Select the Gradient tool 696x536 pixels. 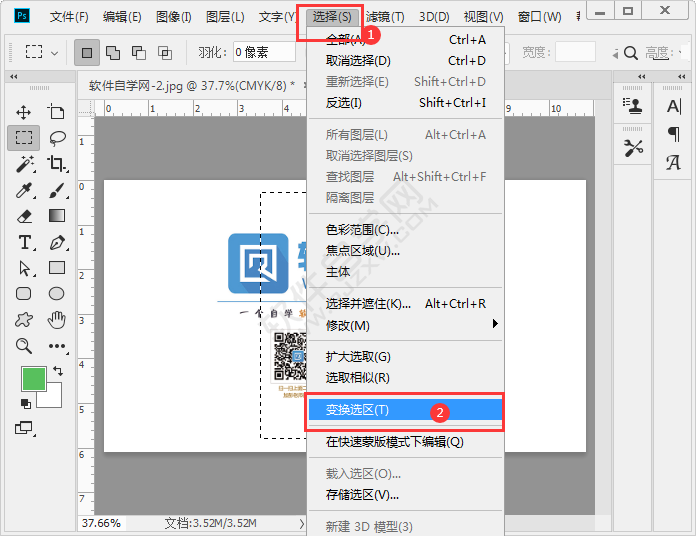pos(57,216)
